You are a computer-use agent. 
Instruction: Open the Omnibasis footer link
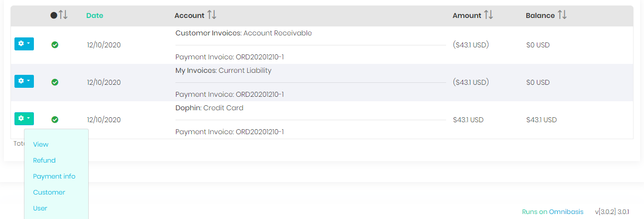tap(566, 212)
